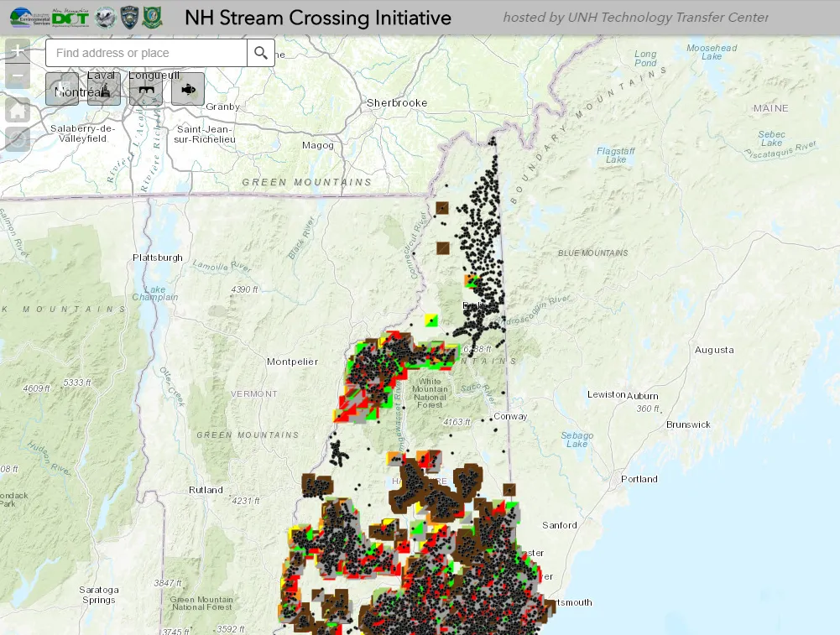Click the Lewiston map label

[x=607, y=394]
